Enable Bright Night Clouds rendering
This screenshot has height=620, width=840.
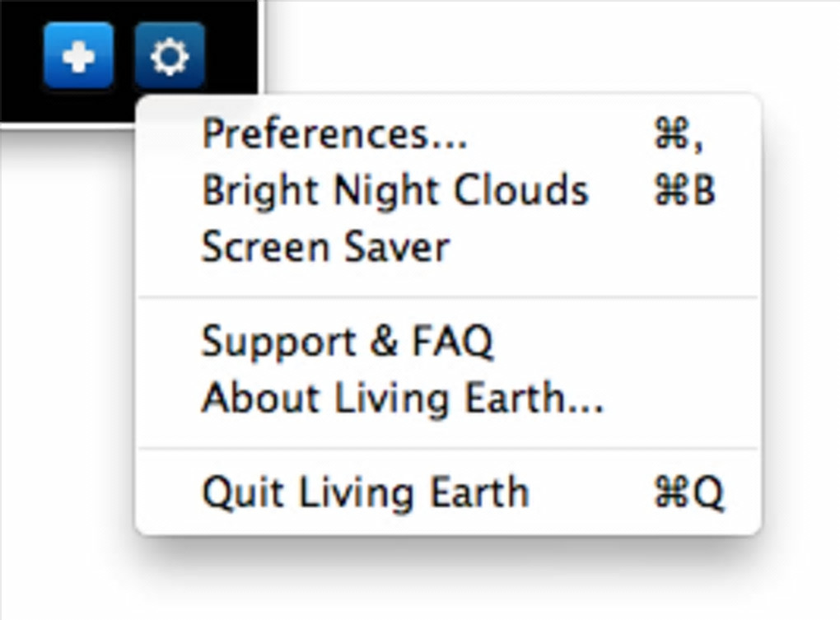pyautogui.click(x=395, y=191)
